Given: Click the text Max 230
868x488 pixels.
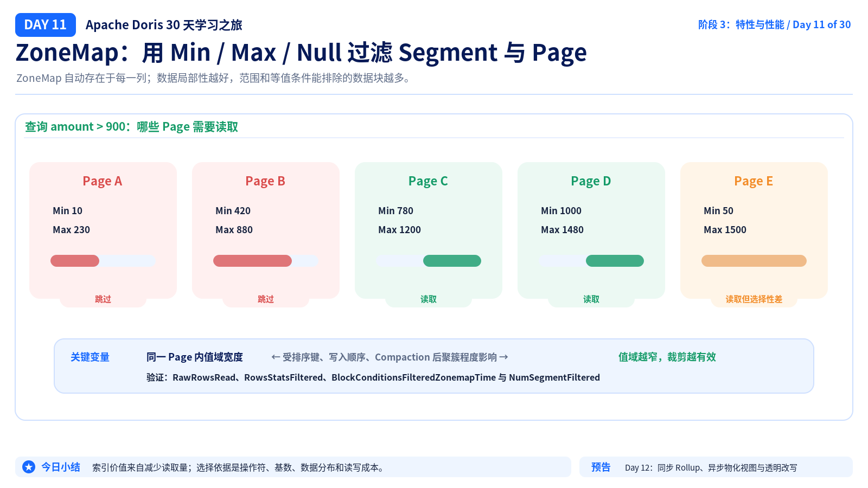Looking at the screenshot, I should coord(72,230).
